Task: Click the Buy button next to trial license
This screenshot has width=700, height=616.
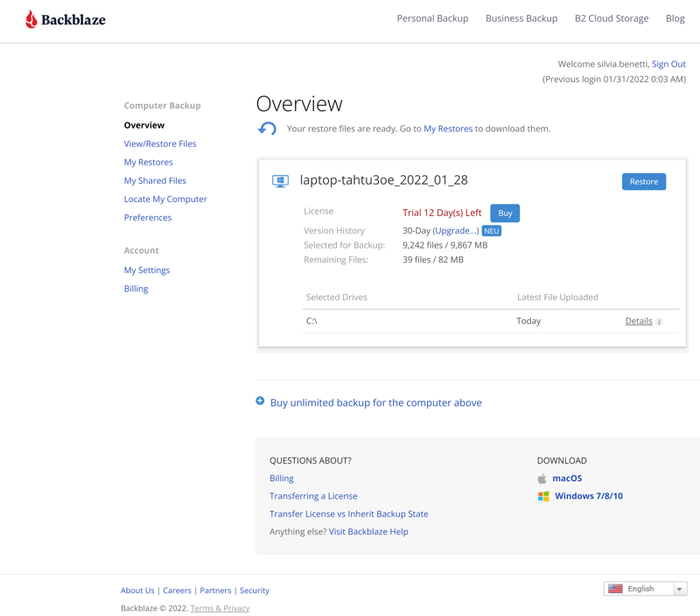Action: [505, 213]
